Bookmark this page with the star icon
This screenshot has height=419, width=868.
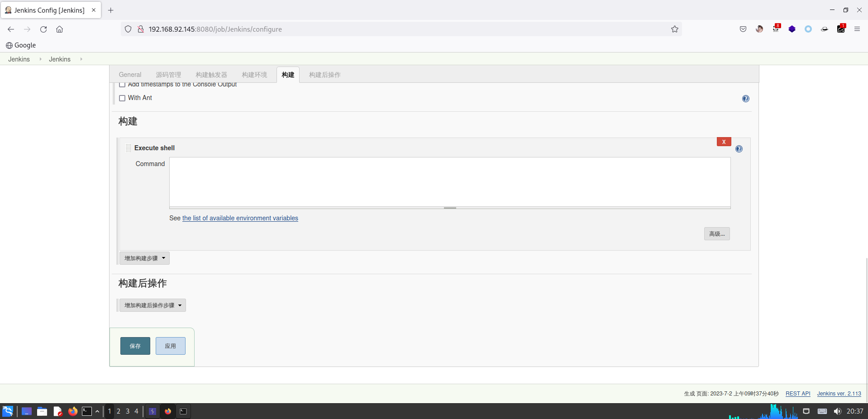coord(674,29)
